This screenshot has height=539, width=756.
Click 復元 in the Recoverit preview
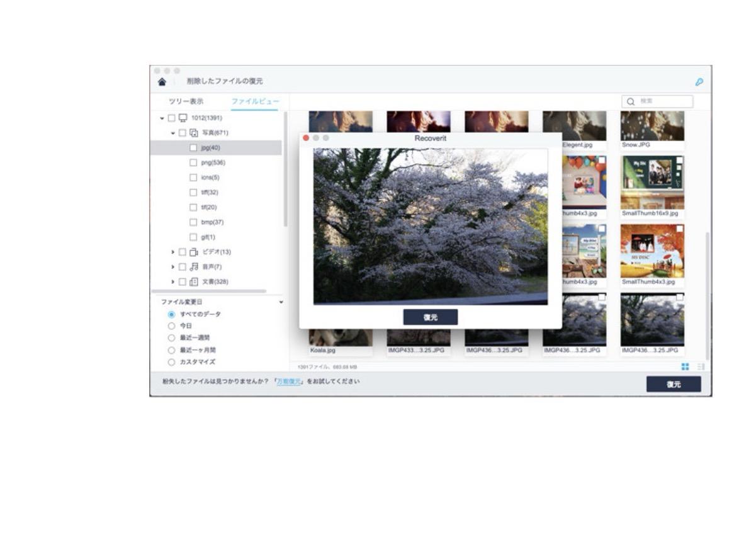coord(431,317)
